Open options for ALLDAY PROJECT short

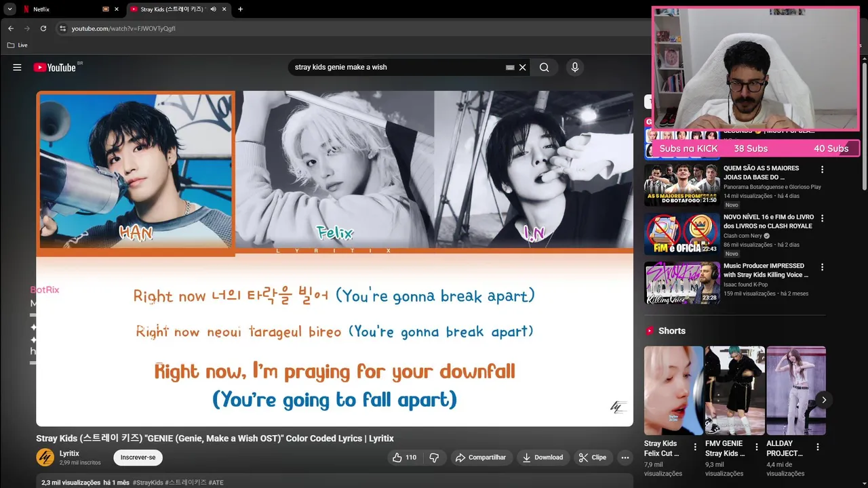(818, 447)
